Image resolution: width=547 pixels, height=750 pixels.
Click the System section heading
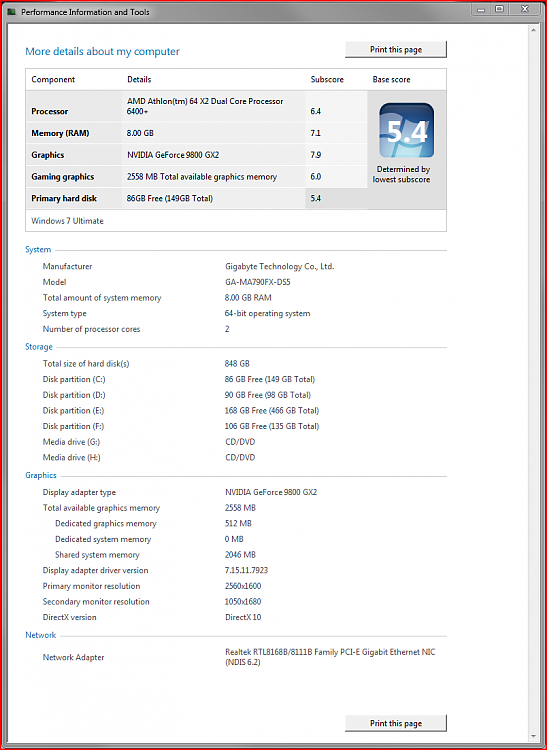click(38, 250)
